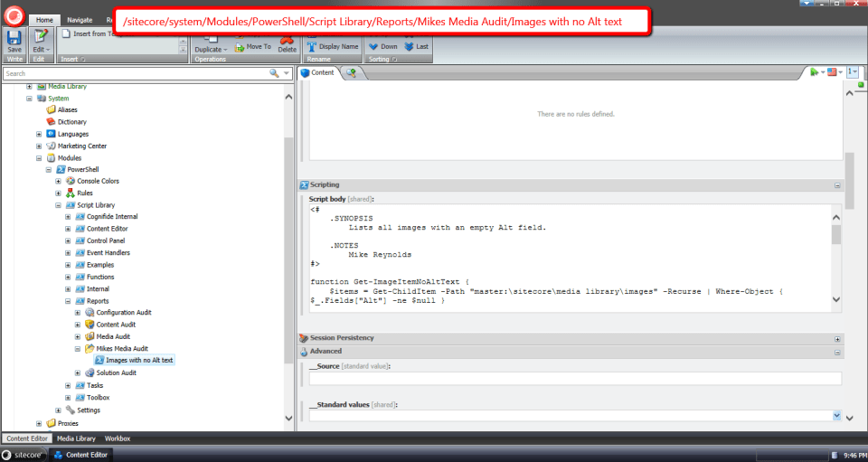Click the Script body scroll down arrow
The width and height of the screenshot is (868, 462).
point(835,299)
